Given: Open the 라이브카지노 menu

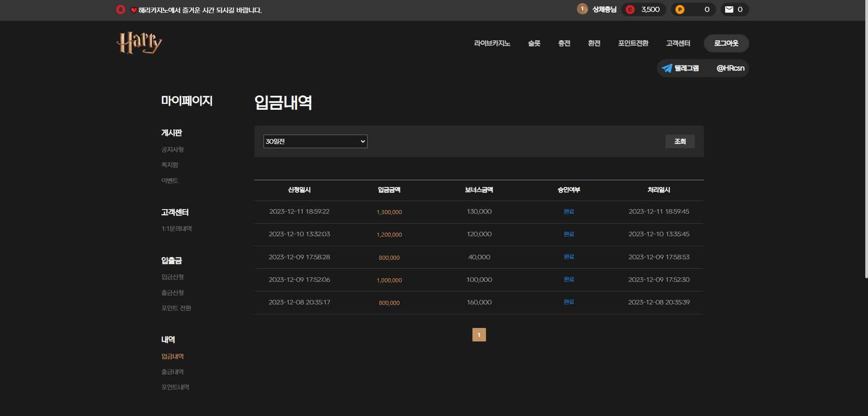Looking at the screenshot, I should (x=492, y=43).
